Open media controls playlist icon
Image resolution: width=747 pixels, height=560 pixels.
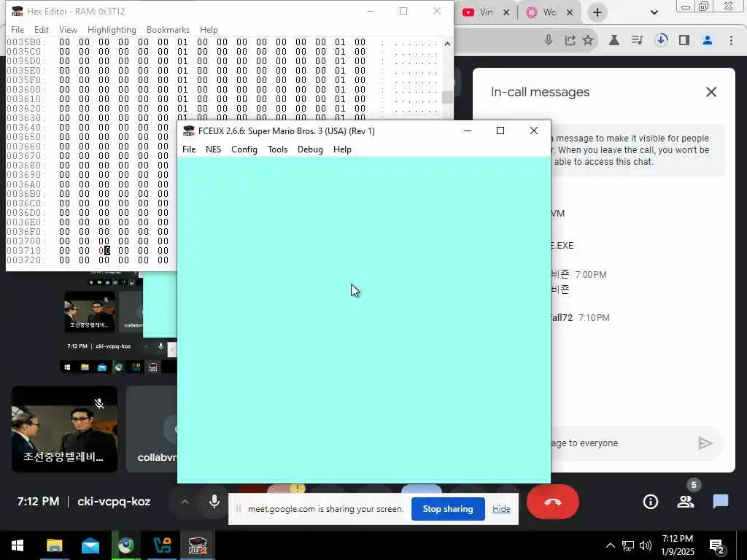pyautogui.click(x=637, y=40)
